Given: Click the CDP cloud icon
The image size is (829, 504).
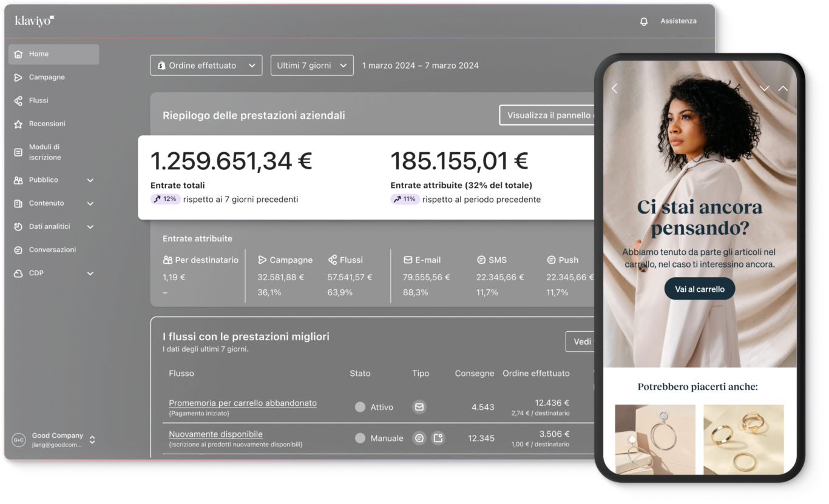Looking at the screenshot, I should click(x=18, y=273).
